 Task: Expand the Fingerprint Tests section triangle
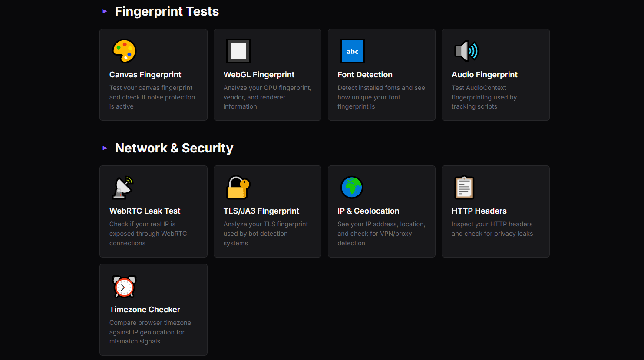point(104,11)
